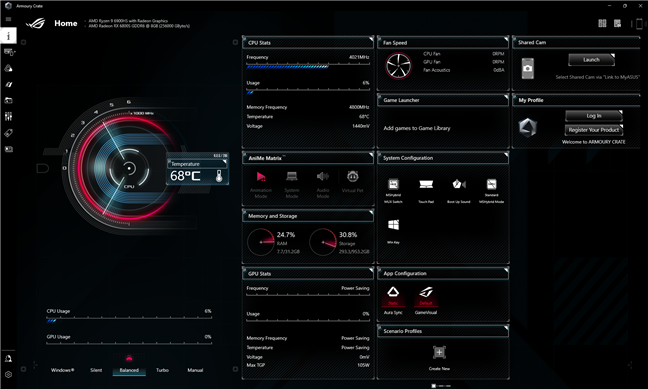Click the CPU Frequency bar in CPU Stats
Screen dimensions: 648x389
[308, 66]
